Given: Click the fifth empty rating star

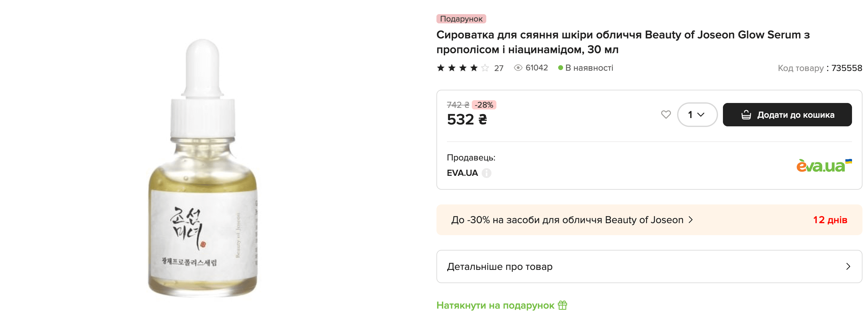Looking at the screenshot, I should click(x=485, y=68).
